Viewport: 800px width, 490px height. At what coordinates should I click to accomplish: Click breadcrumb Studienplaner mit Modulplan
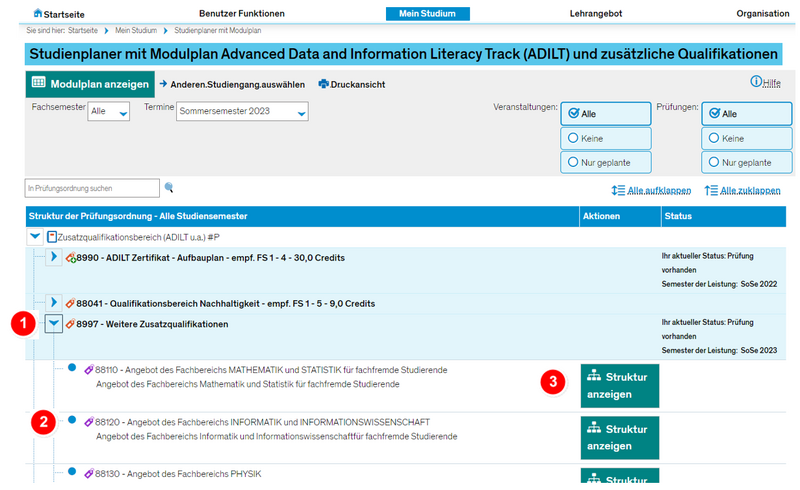pos(217,31)
